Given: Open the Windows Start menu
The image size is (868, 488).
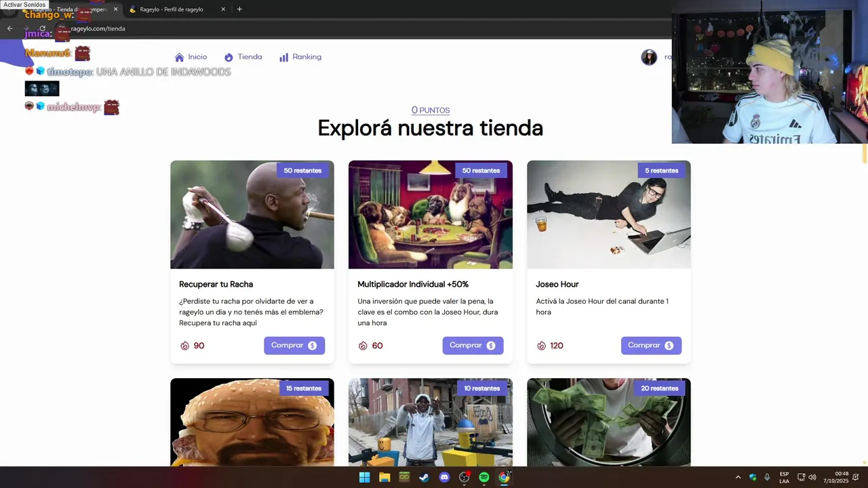Looking at the screenshot, I should 364,477.
